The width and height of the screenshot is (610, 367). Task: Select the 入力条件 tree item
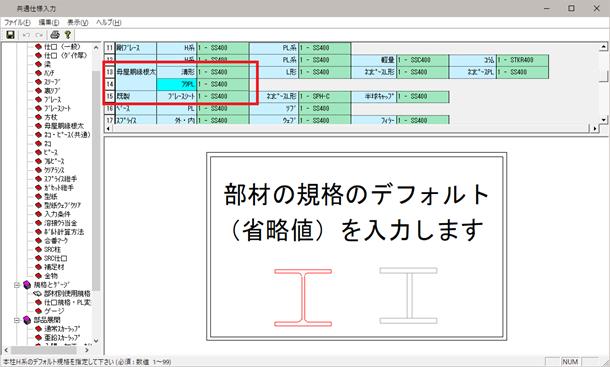tap(57, 214)
